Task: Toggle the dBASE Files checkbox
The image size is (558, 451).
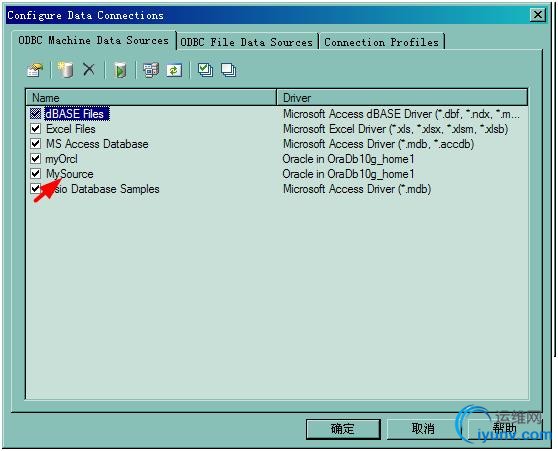Action: [x=35, y=114]
